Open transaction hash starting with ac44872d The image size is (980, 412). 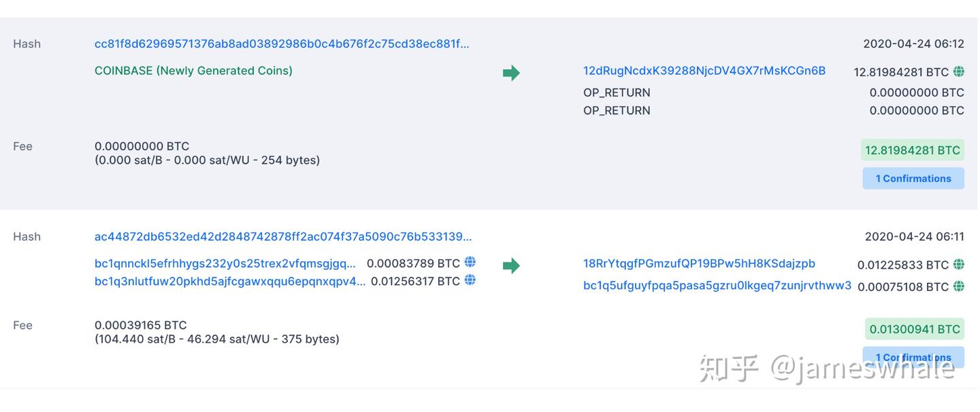click(x=283, y=237)
